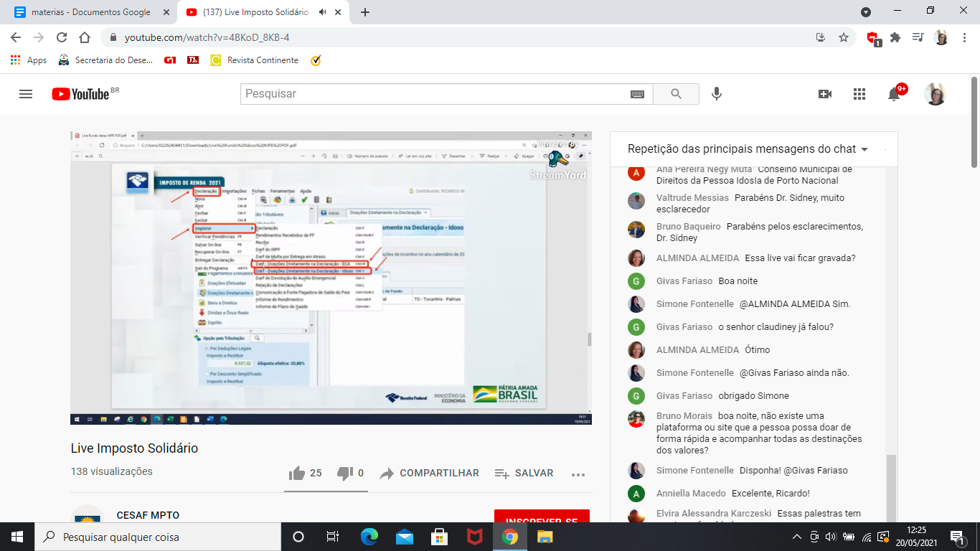
Task: Install app icon in the address bar
Action: pyautogui.click(x=821, y=37)
